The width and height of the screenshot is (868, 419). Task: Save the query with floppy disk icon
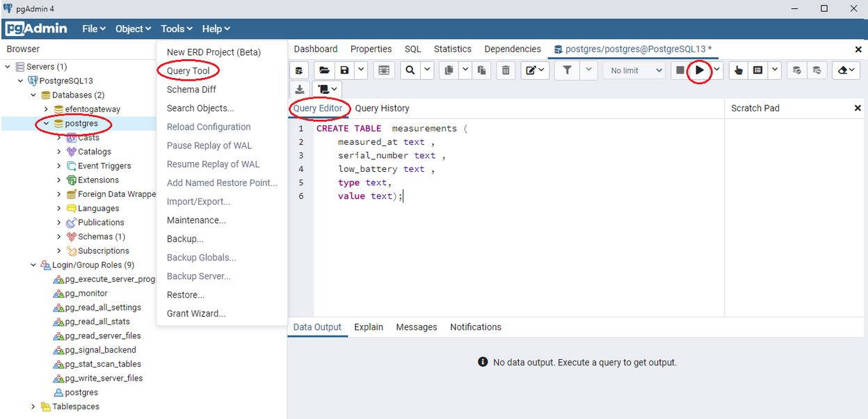coord(344,70)
